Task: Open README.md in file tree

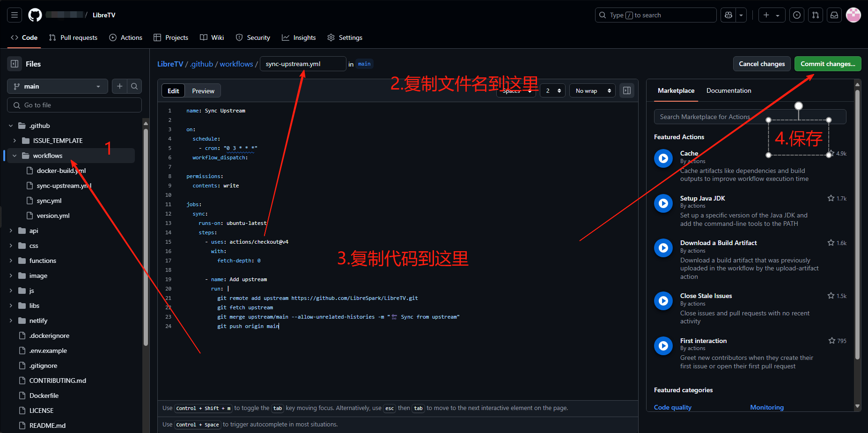Action: coord(47,426)
